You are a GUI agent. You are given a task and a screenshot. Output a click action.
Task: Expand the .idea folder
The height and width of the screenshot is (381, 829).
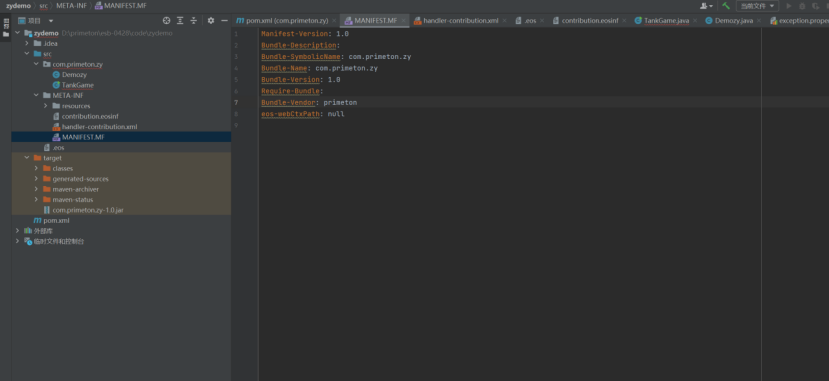coord(27,43)
